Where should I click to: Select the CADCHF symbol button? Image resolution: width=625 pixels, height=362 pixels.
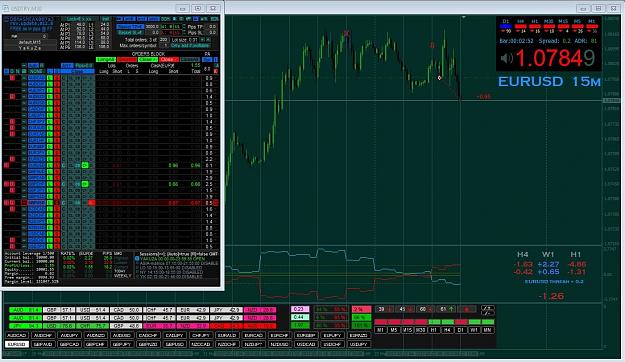148,335
